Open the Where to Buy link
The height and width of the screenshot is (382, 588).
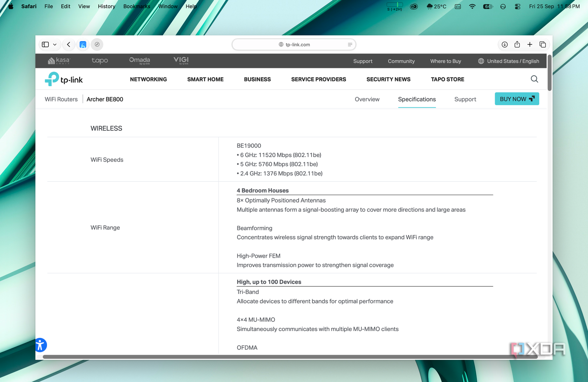click(x=445, y=61)
